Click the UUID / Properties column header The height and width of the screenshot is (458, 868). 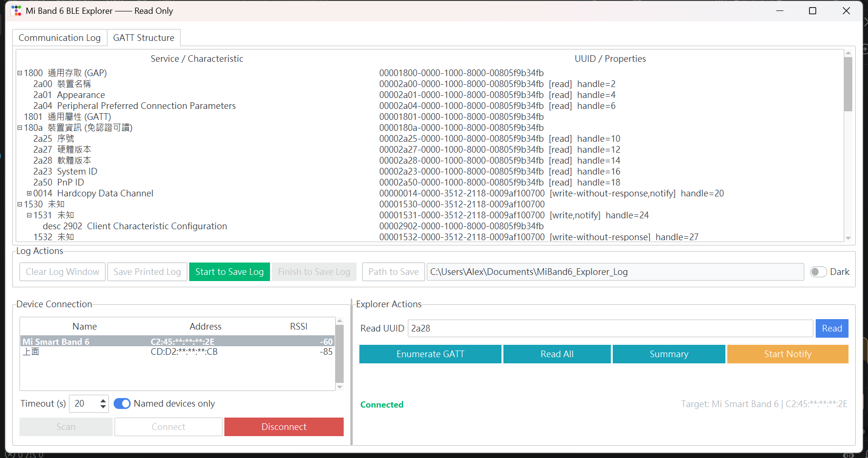click(610, 58)
